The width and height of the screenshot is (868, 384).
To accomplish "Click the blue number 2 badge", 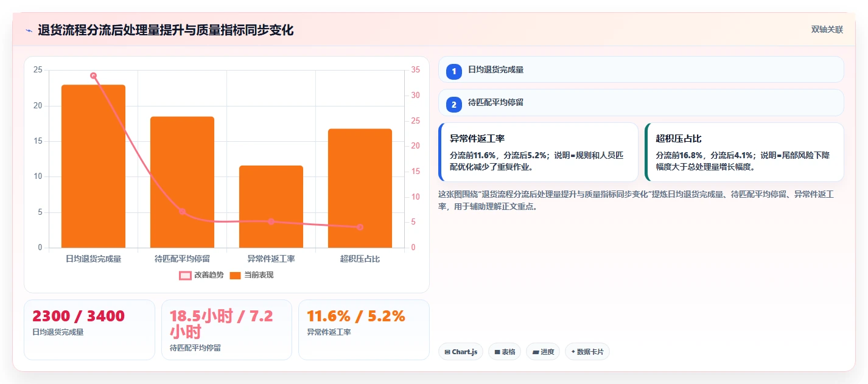I will 453,105.
